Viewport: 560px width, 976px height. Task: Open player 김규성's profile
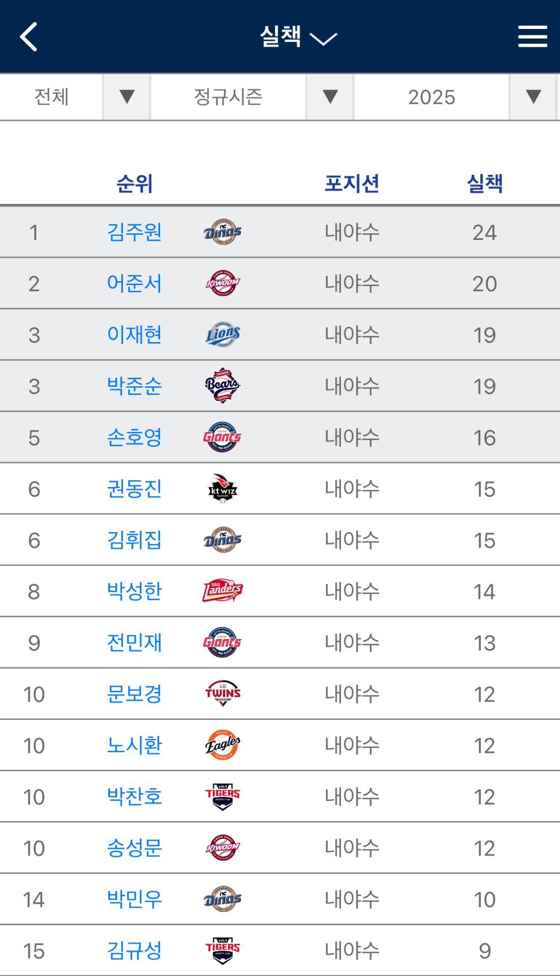click(x=135, y=951)
